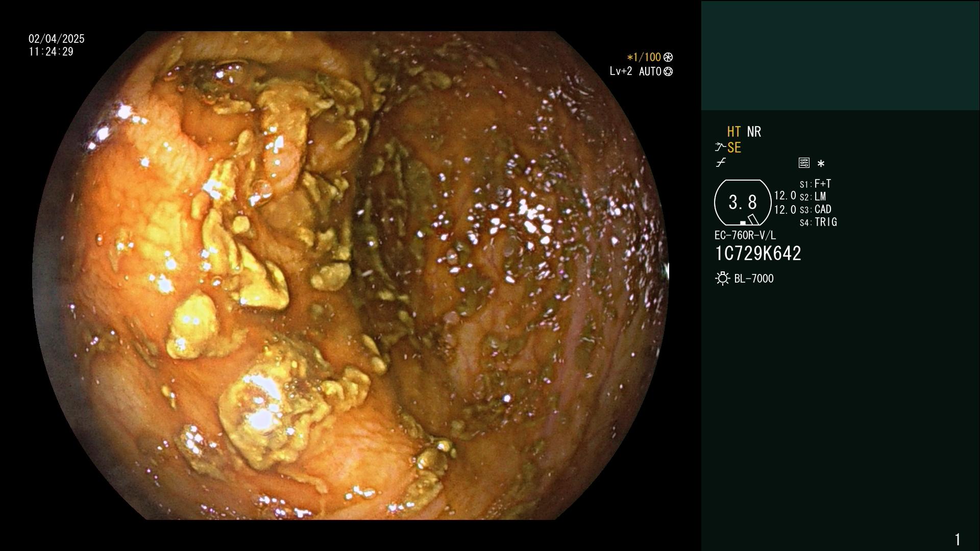Click the 12.0 value beside S2
This screenshot has height=551, width=980.
(785, 196)
